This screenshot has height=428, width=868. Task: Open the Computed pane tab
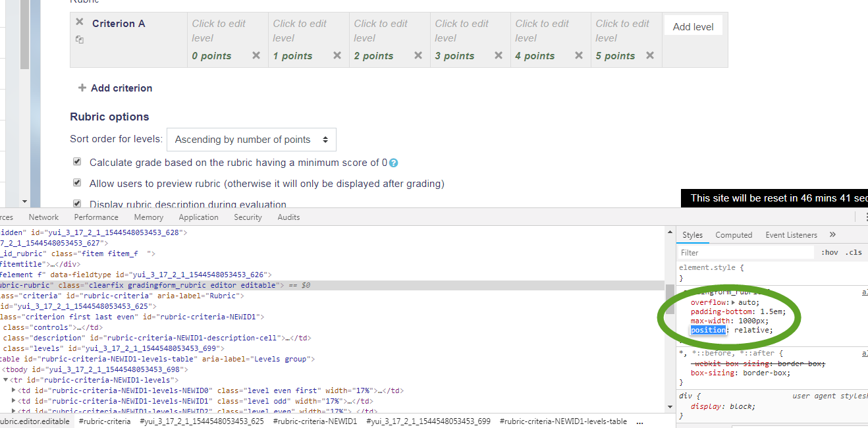(x=734, y=235)
